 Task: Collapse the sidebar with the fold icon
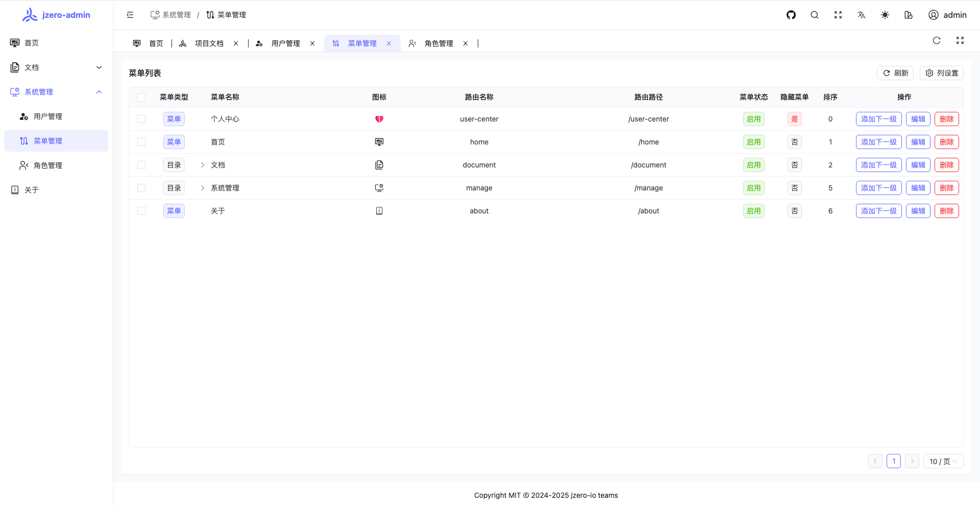pos(130,15)
